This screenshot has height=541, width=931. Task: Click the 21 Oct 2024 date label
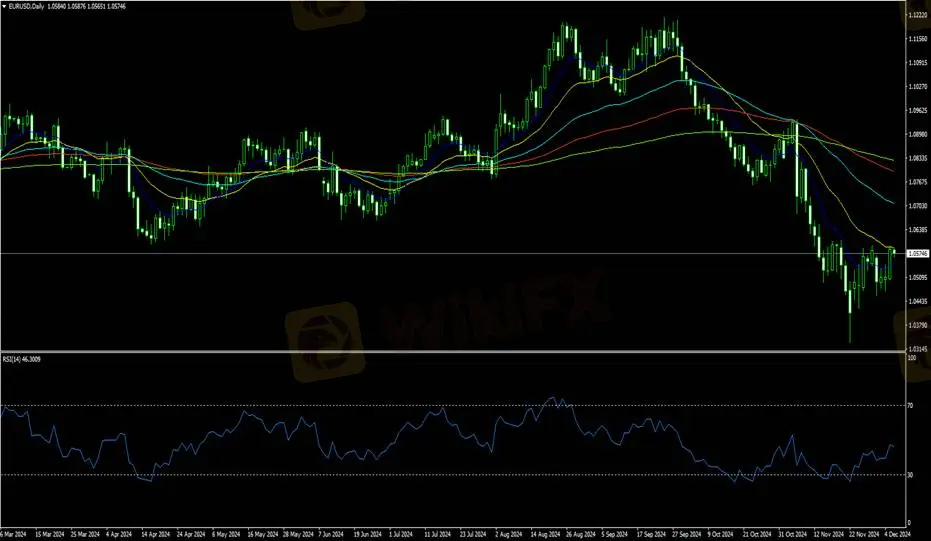pyautogui.click(x=757, y=534)
